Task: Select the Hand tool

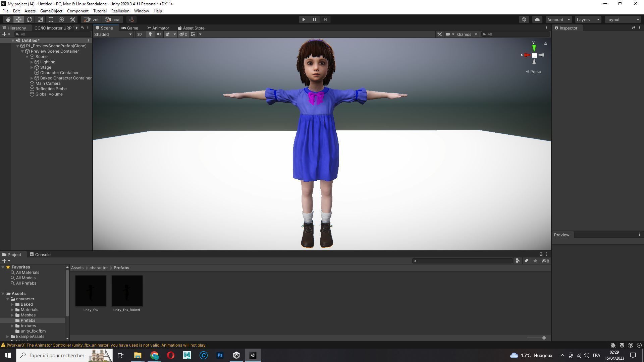Action: tap(8, 19)
